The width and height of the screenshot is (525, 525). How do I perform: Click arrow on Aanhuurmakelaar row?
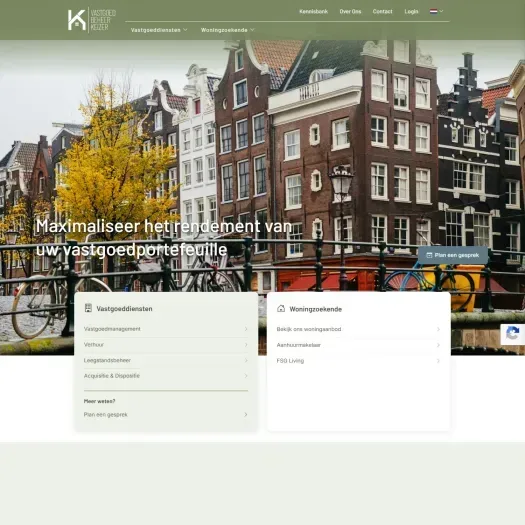tap(438, 345)
